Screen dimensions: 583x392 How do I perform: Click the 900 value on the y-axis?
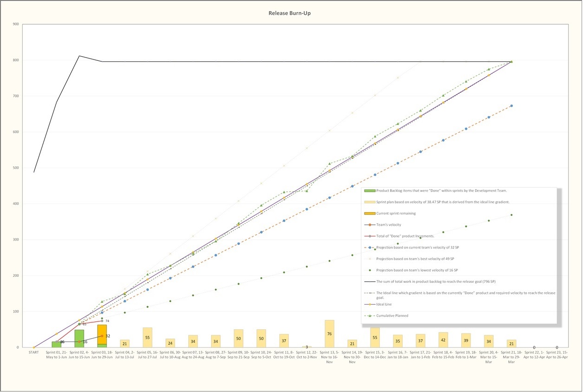tap(16, 24)
